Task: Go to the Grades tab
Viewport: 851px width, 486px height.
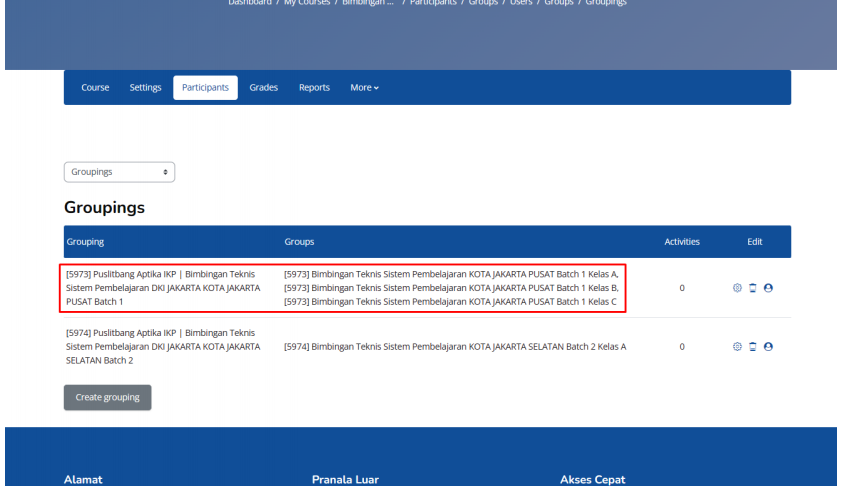Action: (264, 88)
